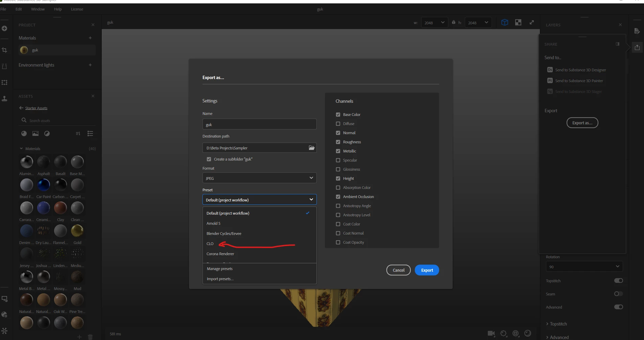The image size is (644, 340).
Task: Click the lock aspect ratio icon
Action: coord(454,22)
